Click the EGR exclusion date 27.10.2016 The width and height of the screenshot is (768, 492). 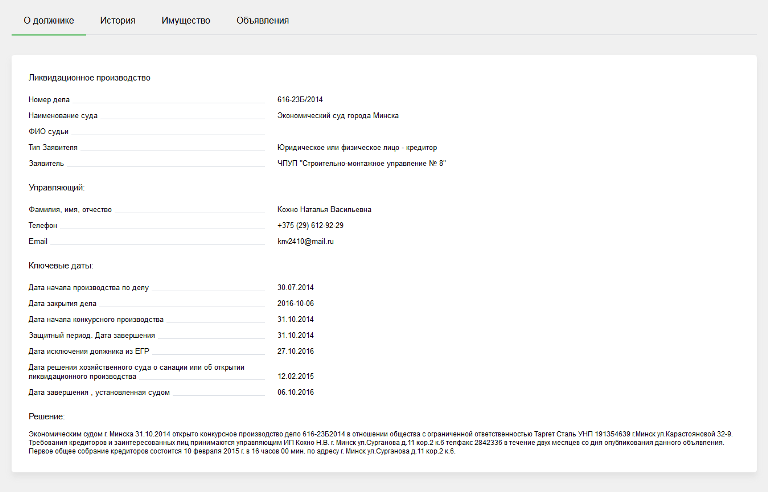[296, 351]
